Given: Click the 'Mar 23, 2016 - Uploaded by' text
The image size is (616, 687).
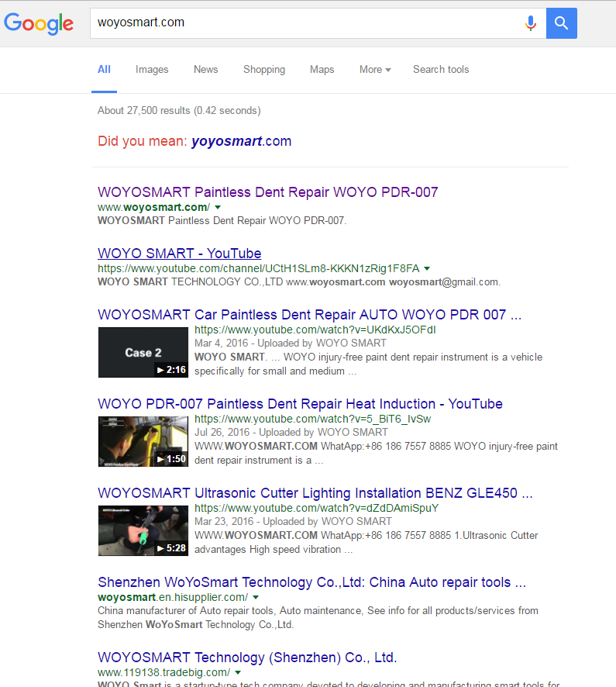Looking at the screenshot, I should coord(256,521).
